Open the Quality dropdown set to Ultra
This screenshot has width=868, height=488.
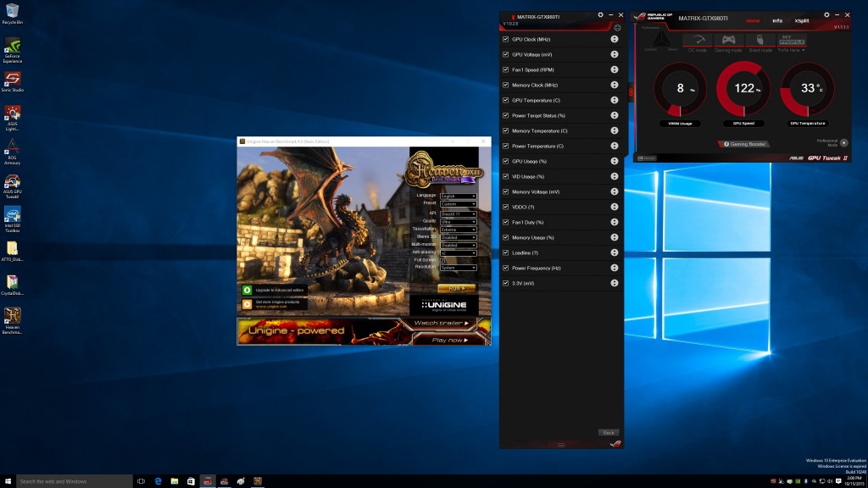click(x=458, y=221)
